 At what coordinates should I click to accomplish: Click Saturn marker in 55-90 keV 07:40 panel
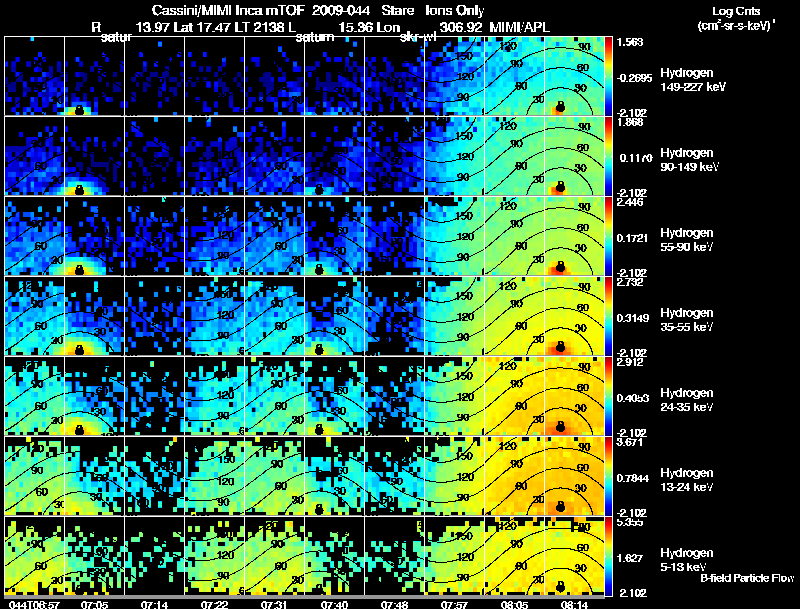(x=319, y=269)
